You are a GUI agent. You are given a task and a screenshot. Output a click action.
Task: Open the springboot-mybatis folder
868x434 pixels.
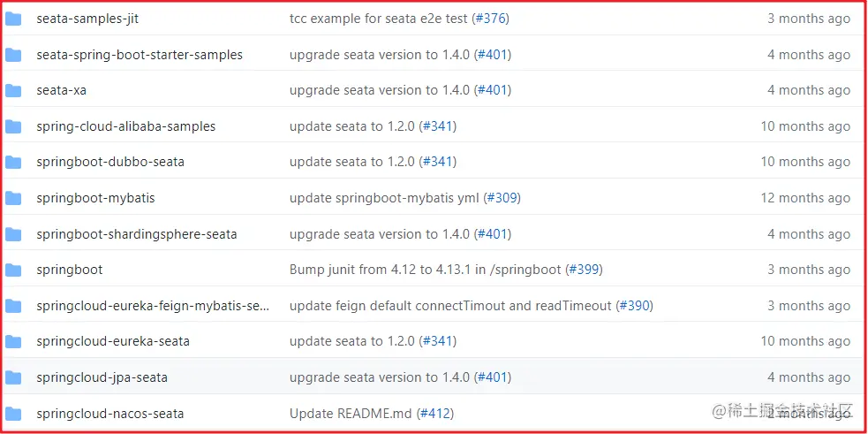95,198
